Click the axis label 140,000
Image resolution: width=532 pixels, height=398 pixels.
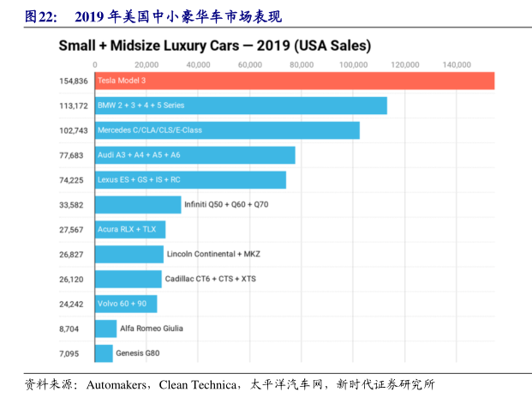click(457, 65)
